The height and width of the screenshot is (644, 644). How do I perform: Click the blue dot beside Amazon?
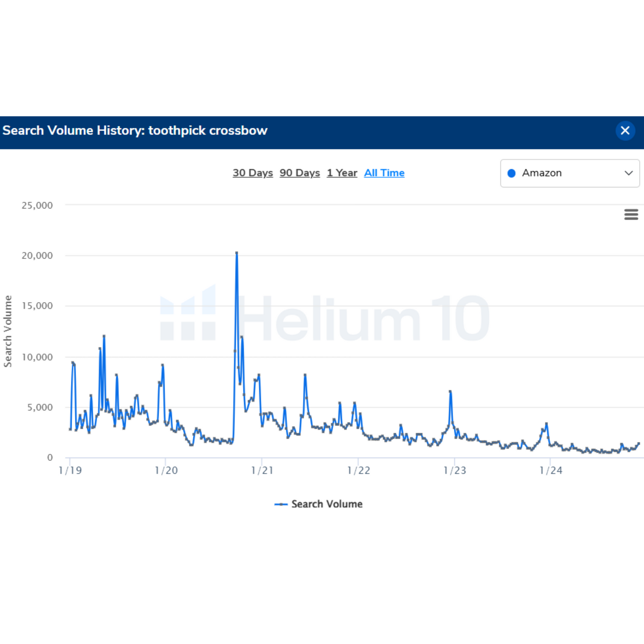(512, 173)
